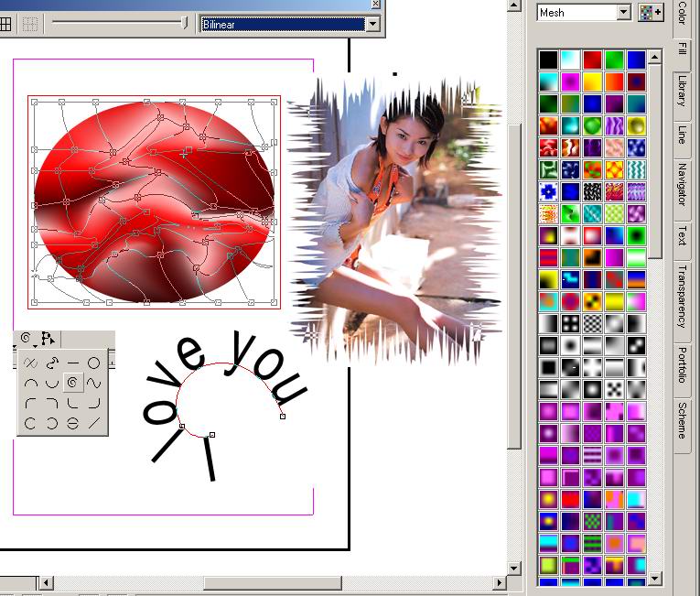Click the text path edit tool with arrow

(48, 339)
